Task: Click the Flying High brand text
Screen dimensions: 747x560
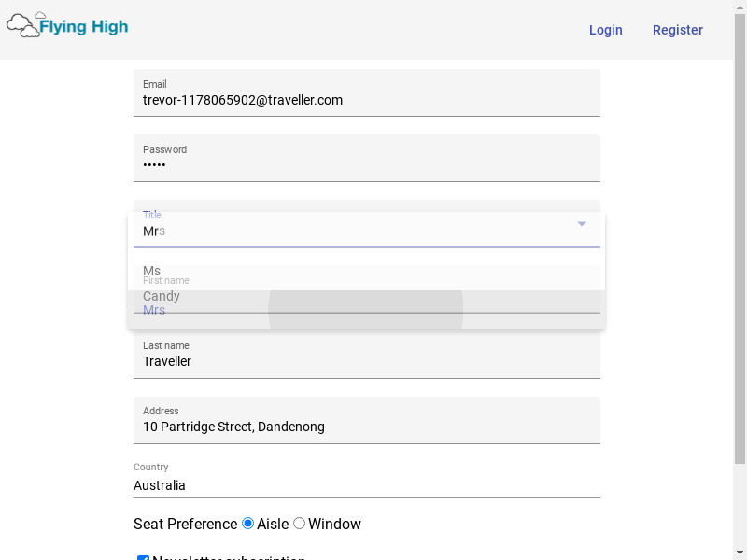Action: point(84,27)
